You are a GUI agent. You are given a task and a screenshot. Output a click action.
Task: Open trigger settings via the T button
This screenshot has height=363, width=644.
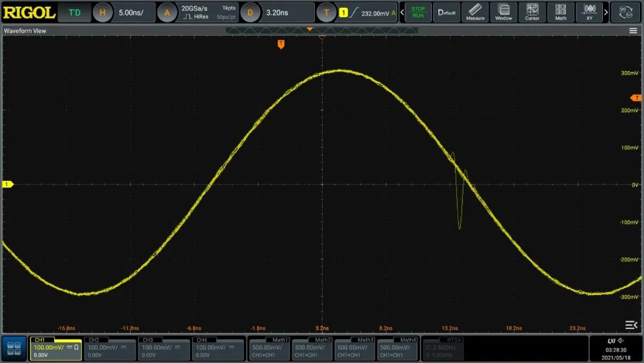click(x=326, y=13)
